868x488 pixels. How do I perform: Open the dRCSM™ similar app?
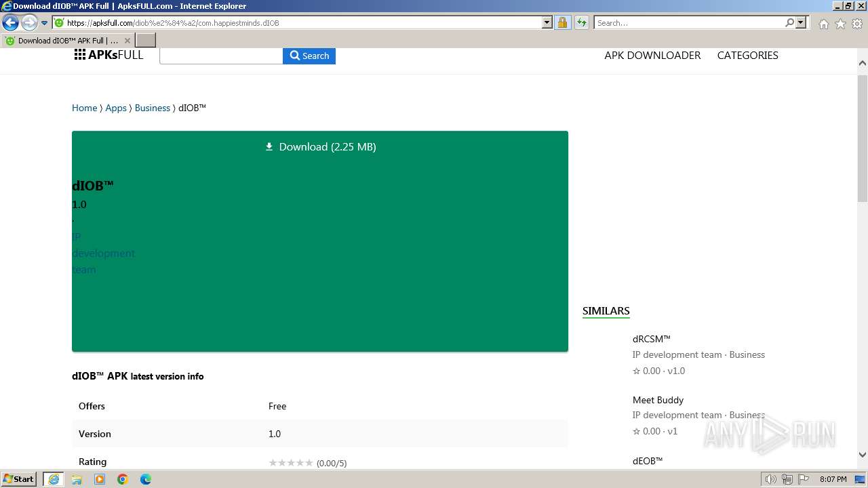(x=651, y=339)
